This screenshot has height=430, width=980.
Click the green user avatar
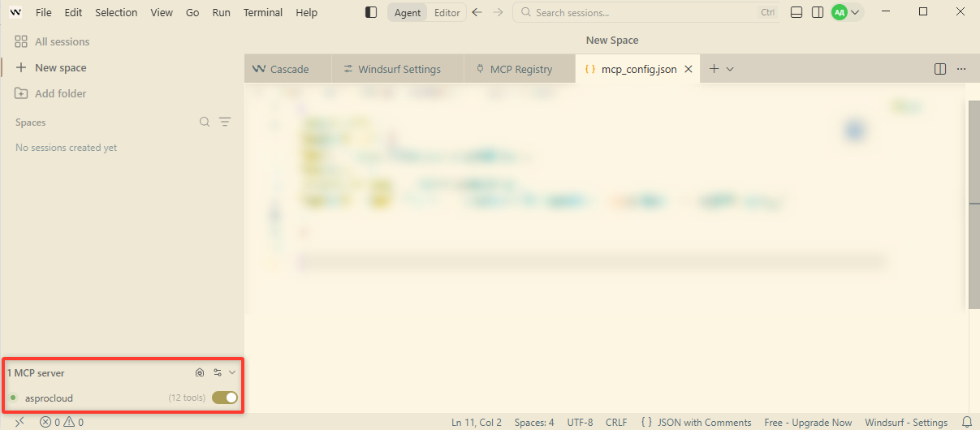coord(840,12)
